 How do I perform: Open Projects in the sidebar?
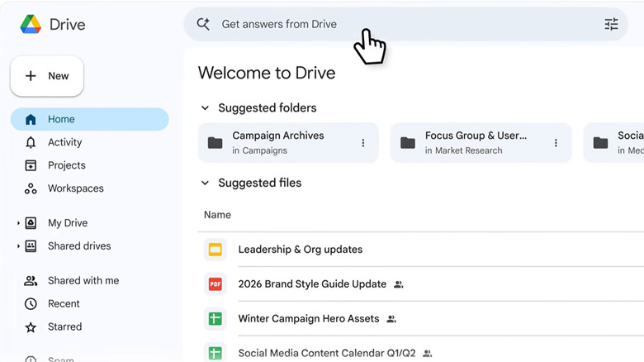pos(67,165)
